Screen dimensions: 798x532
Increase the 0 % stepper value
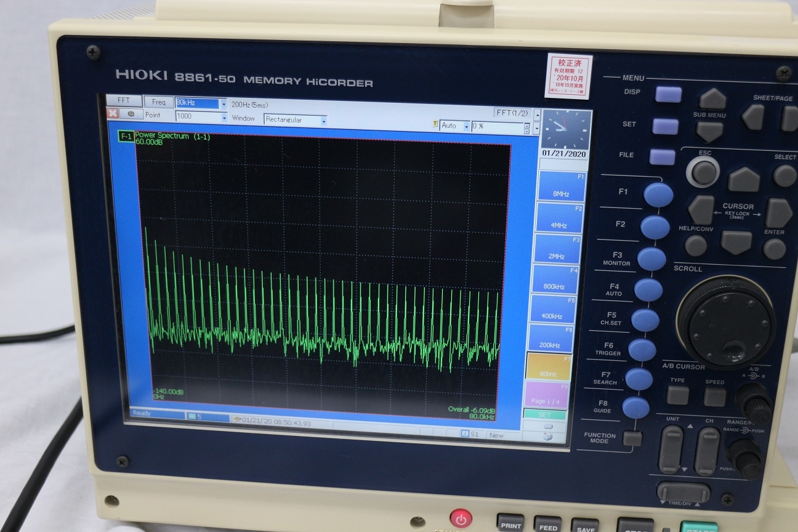[x=526, y=125]
